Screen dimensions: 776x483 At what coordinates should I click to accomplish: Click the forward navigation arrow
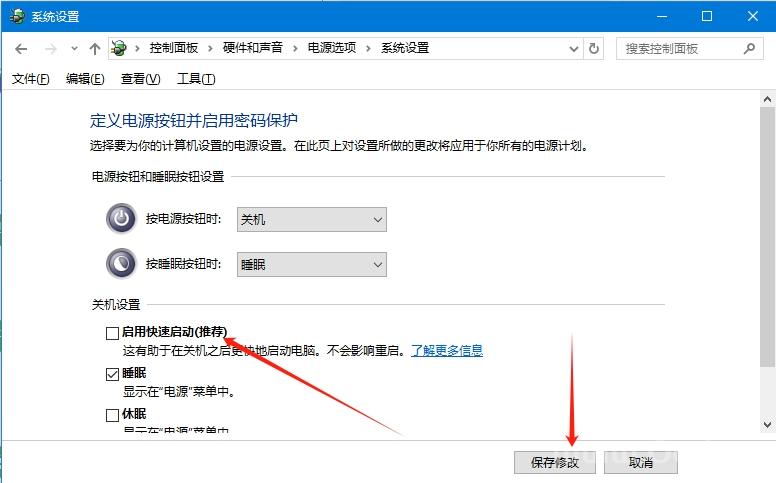(x=50, y=48)
